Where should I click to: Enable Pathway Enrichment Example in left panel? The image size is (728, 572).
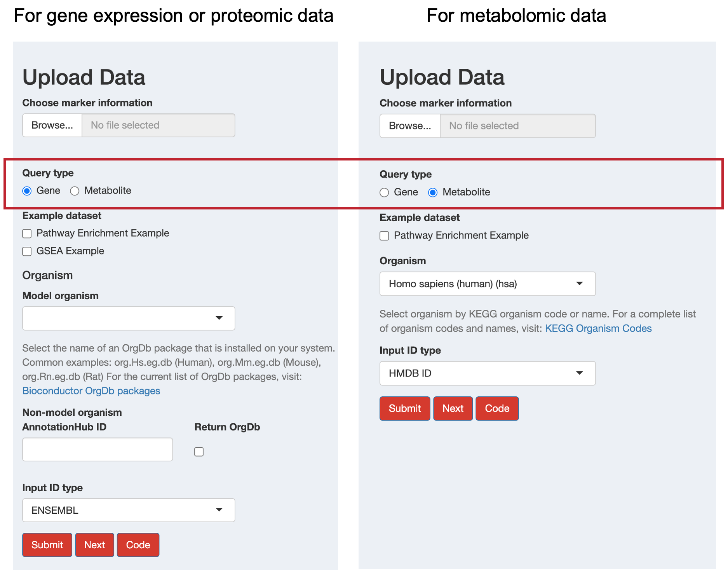click(x=27, y=234)
